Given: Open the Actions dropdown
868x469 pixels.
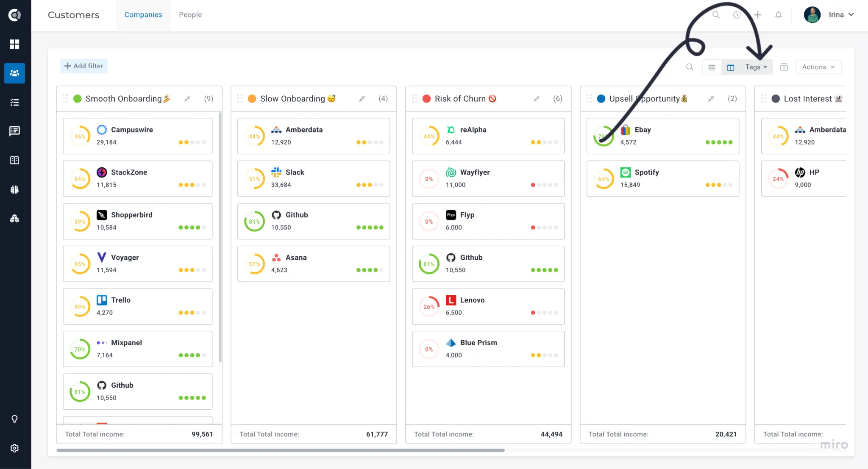Looking at the screenshot, I should tap(818, 67).
